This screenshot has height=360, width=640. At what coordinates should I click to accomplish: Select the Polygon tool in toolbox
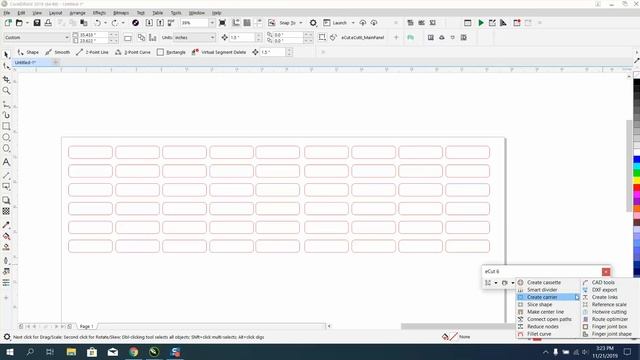(6, 149)
